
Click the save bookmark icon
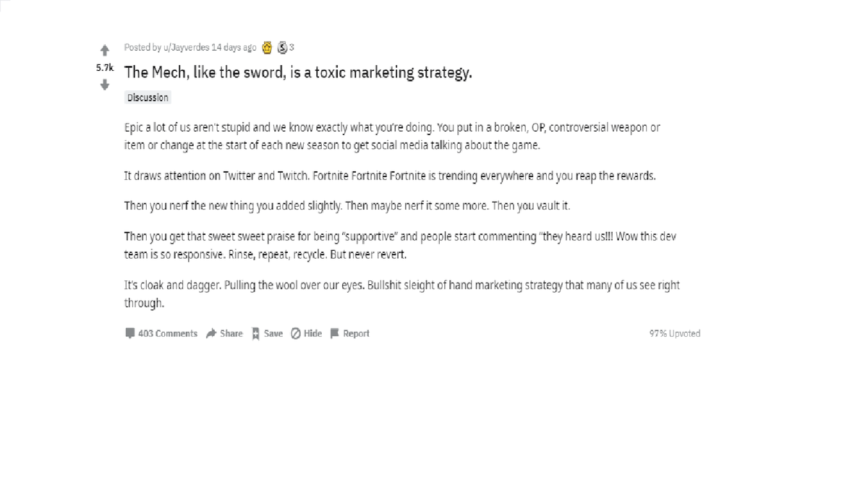pyautogui.click(x=255, y=333)
